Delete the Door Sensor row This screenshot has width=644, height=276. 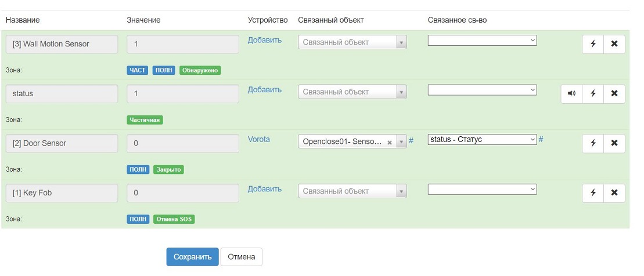pos(614,143)
